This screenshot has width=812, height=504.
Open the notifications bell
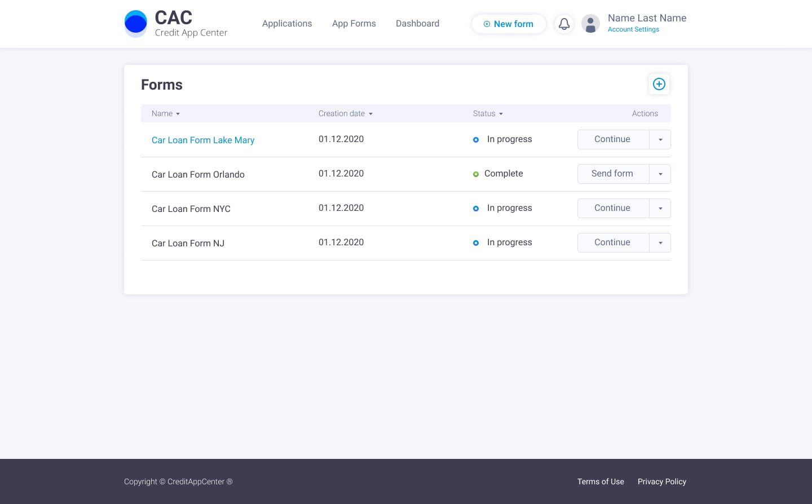click(564, 24)
